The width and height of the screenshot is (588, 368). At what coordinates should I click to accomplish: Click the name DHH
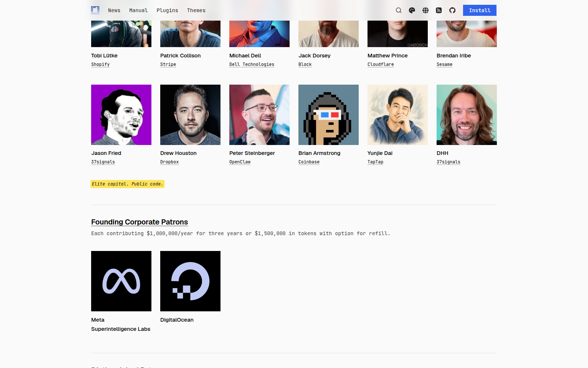tap(442, 153)
